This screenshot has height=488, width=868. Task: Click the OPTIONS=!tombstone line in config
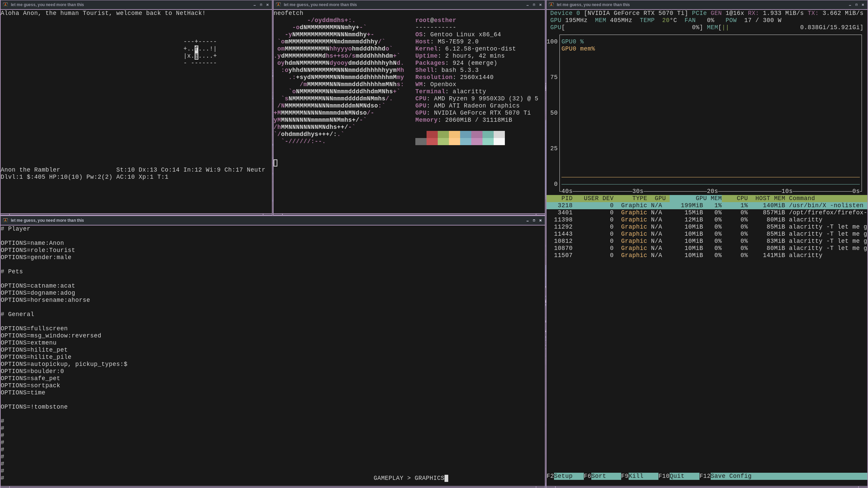point(34,407)
